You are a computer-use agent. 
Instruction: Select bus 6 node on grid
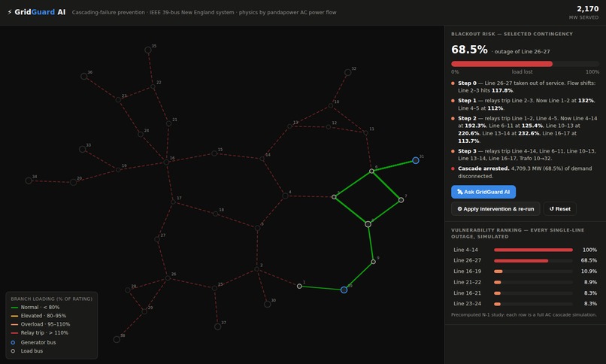point(371,171)
